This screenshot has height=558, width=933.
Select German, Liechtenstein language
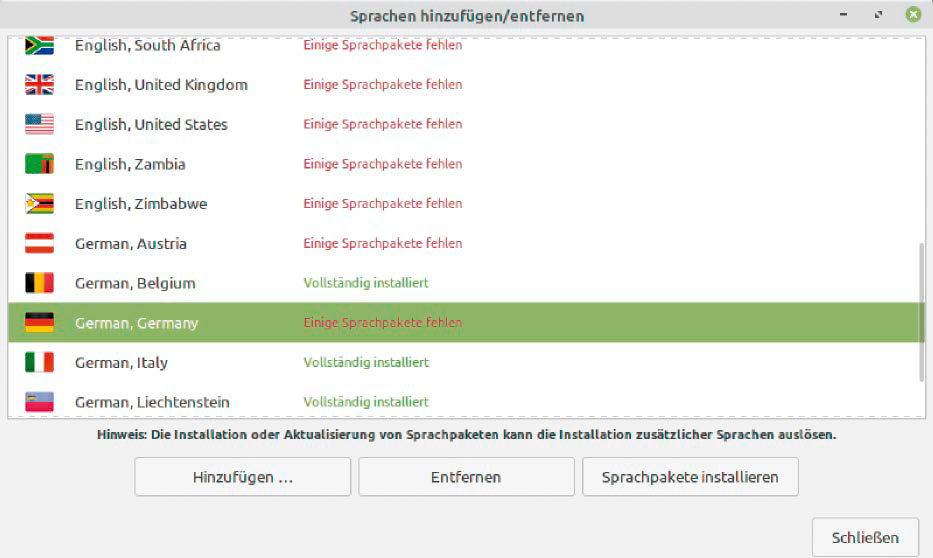[x=464, y=402]
